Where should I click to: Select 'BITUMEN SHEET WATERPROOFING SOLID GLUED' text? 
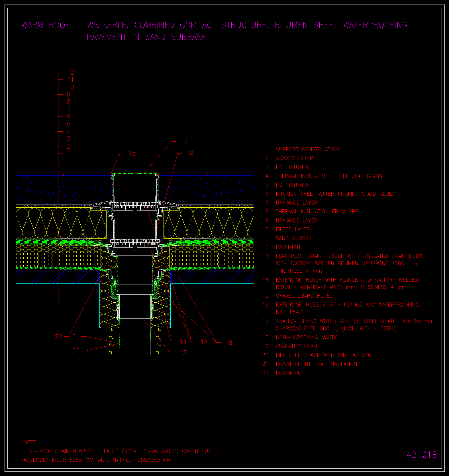coord(336,194)
